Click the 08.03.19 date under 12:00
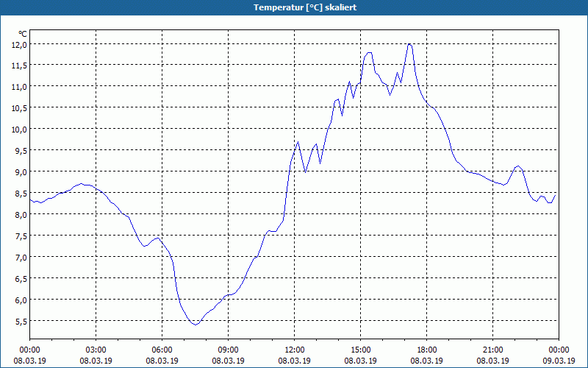The width and height of the screenshot is (588, 368). click(x=295, y=361)
